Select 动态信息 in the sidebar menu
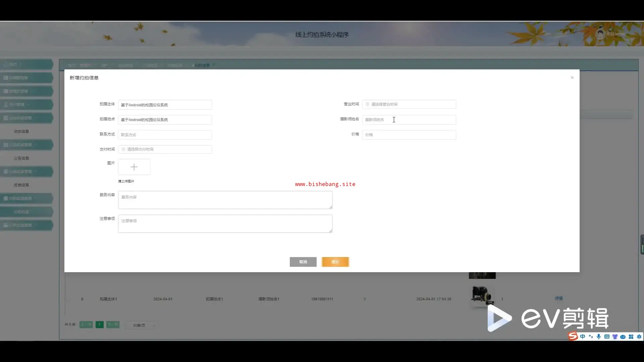 click(21, 131)
